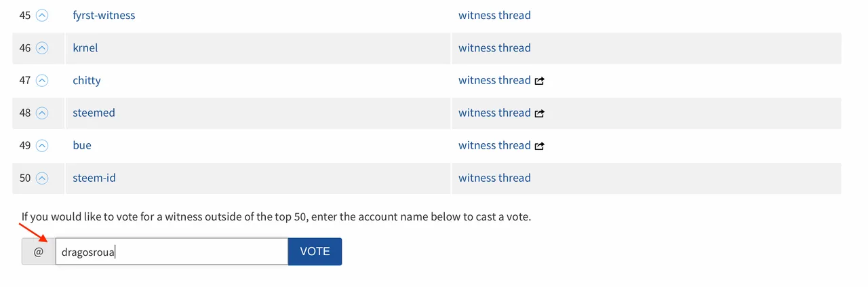Open chitty account link
The image size is (868, 287).
87,80
